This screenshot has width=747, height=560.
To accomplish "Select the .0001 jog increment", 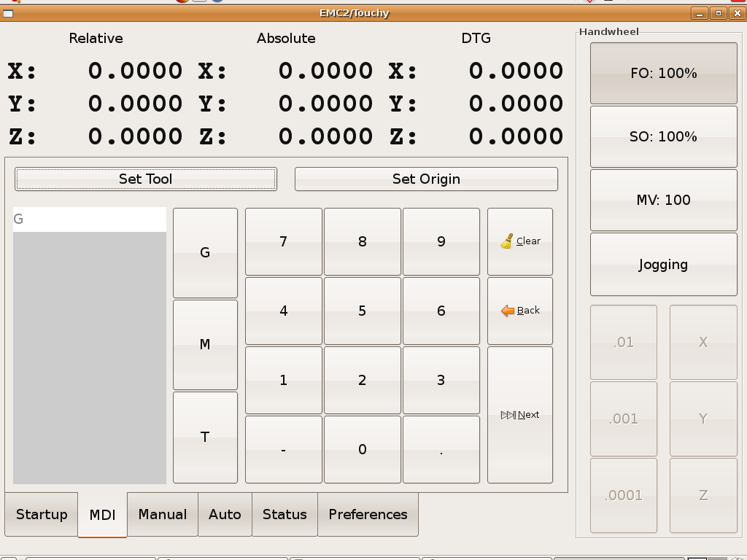I will pyautogui.click(x=624, y=496).
